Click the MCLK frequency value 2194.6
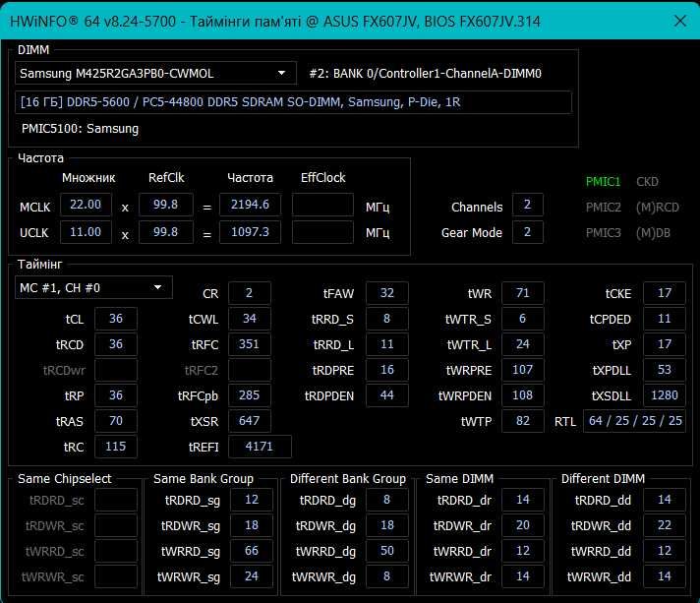The height and width of the screenshot is (603, 700). [250, 205]
